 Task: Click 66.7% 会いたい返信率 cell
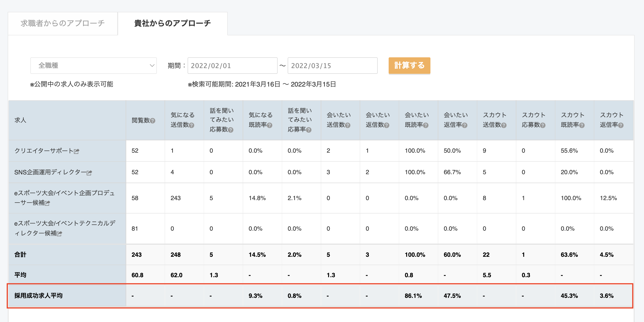click(452, 172)
